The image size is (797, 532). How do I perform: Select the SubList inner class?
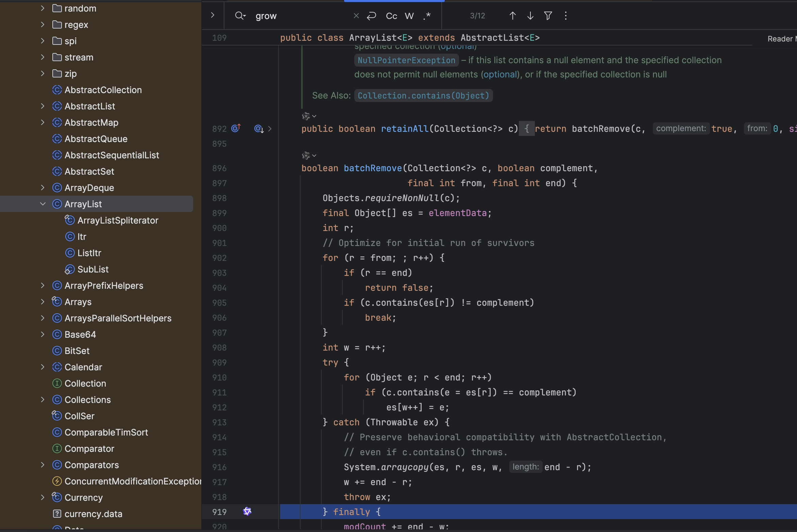(x=93, y=269)
